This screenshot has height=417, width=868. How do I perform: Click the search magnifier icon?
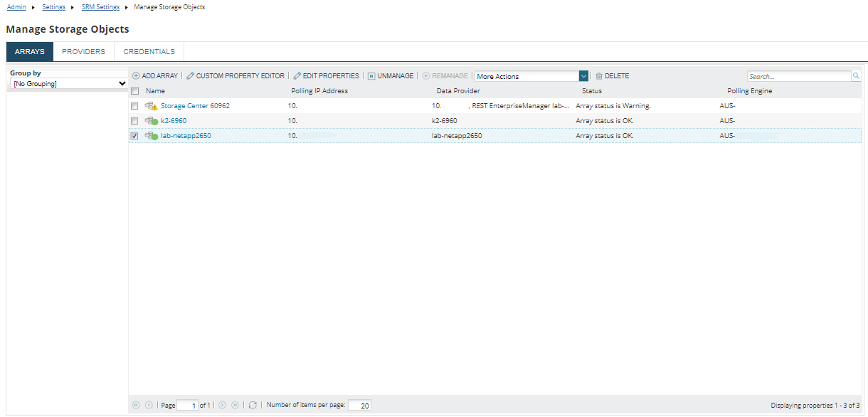pos(856,75)
